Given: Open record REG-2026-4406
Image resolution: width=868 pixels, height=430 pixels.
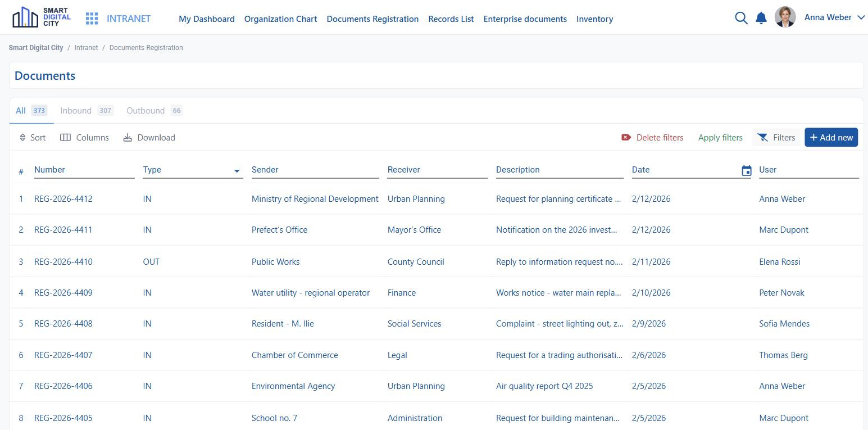Looking at the screenshot, I should coord(63,386).
